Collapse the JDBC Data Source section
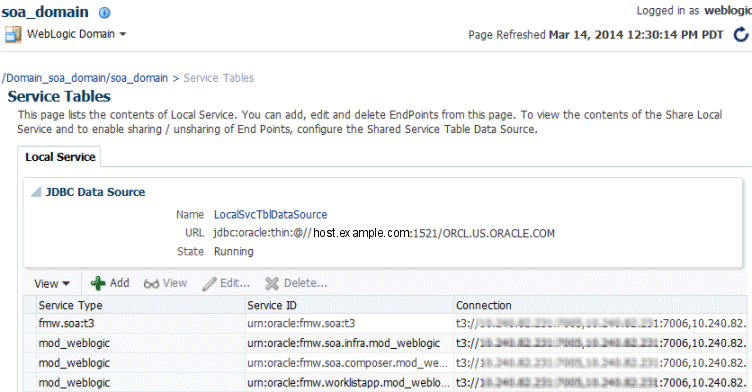This screenshot has width=752, height=392. pos(36,192)
